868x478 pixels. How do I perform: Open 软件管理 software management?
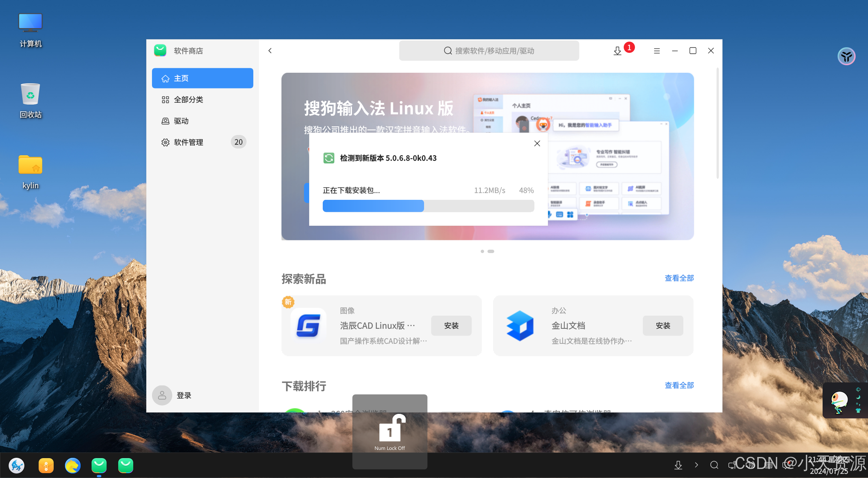(x=202, y=142)
